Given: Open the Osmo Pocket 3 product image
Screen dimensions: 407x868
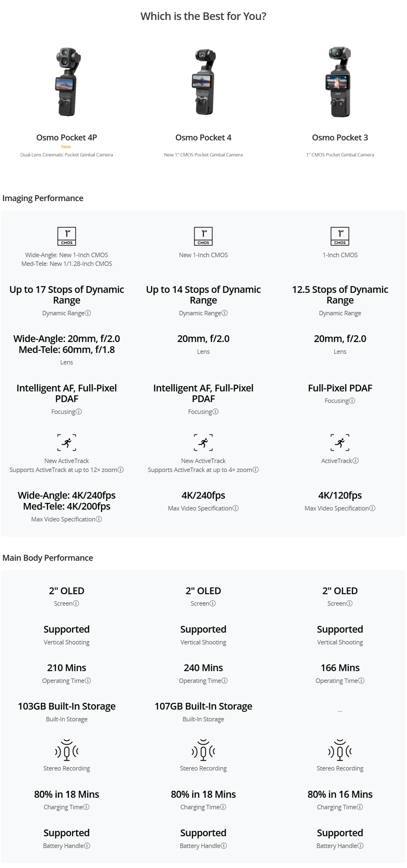Looking at the screenshot, I should coord(340,82).
